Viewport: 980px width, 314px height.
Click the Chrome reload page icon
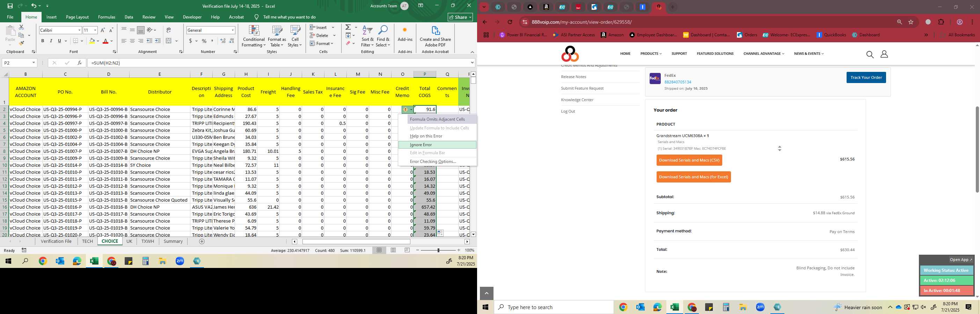click(510, 22)
